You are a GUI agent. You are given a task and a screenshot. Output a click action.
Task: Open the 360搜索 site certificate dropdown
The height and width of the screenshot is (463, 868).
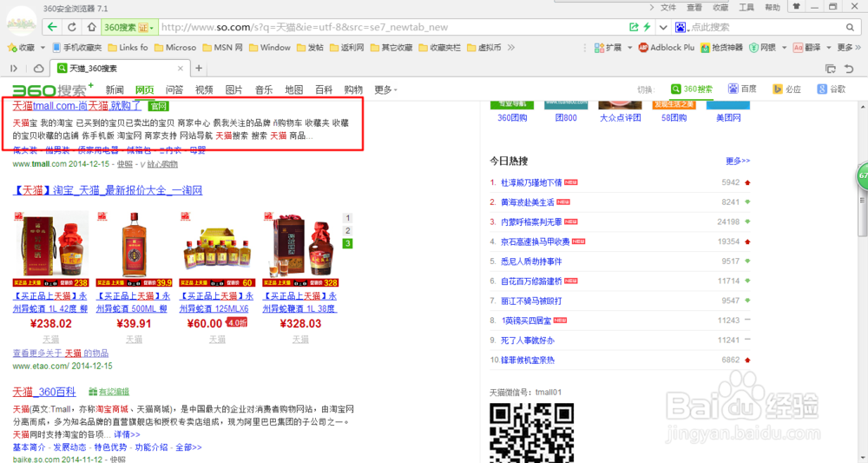(x=129, y=27)
